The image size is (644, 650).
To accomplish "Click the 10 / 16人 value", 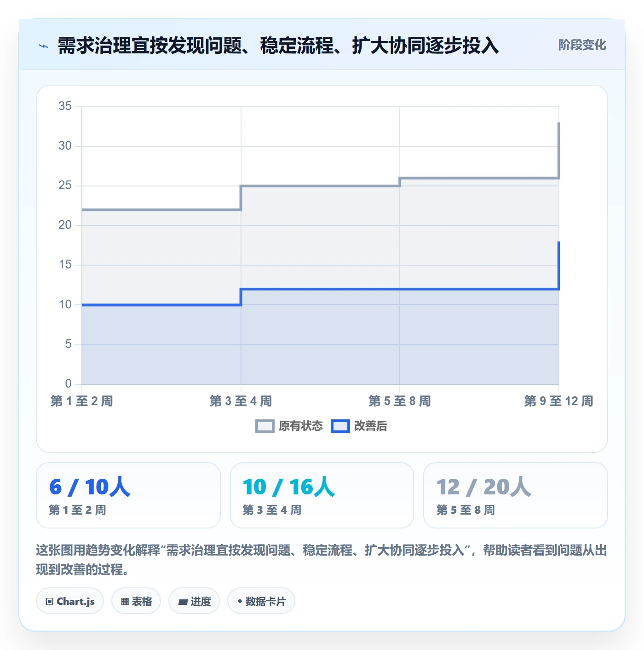I will pyautogui.click(x=289, y=487).
